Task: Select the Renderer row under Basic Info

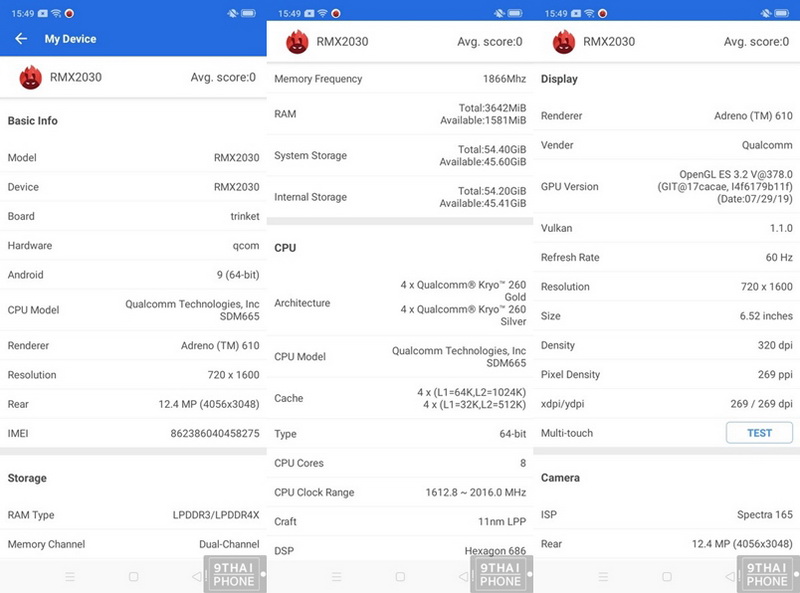Action: tap(133, 345)
